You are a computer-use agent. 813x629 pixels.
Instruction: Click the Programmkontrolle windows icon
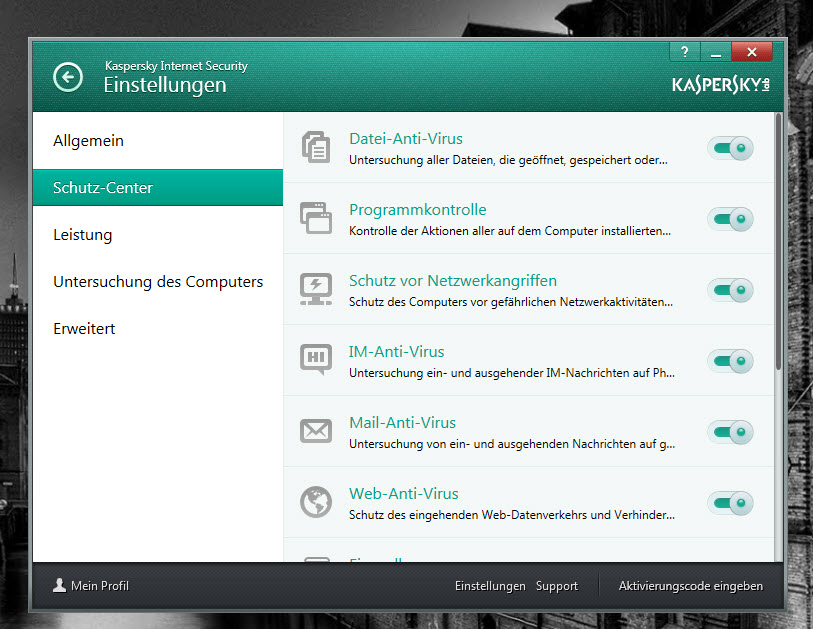pos(316,218)
